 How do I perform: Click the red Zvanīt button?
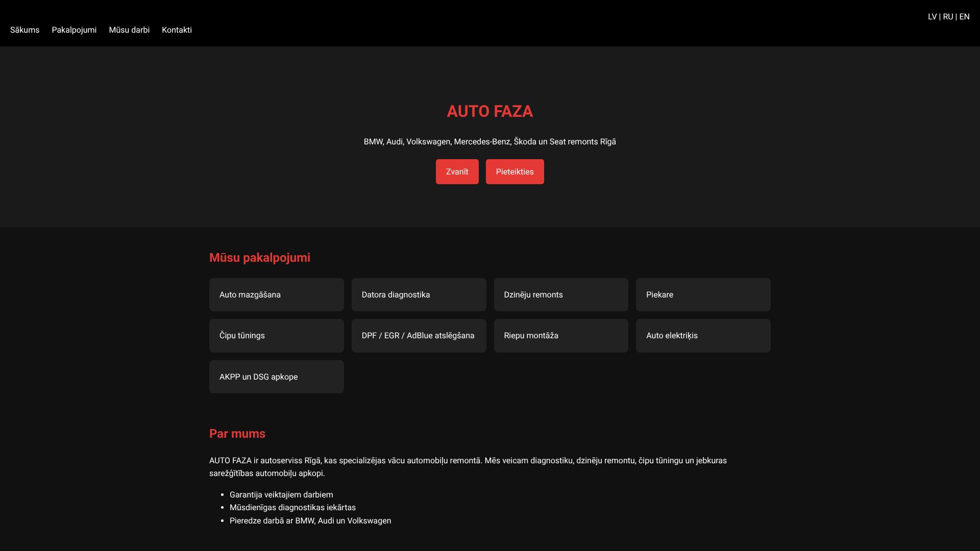(x=457, y=172)
